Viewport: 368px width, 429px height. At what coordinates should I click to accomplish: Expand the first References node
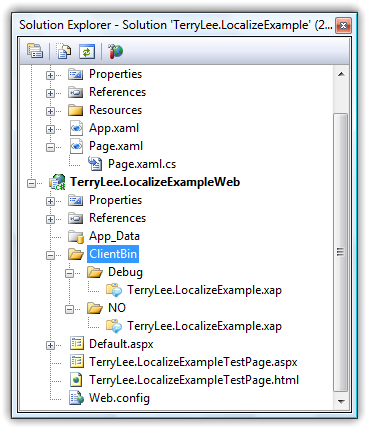(x=50, y=93)
